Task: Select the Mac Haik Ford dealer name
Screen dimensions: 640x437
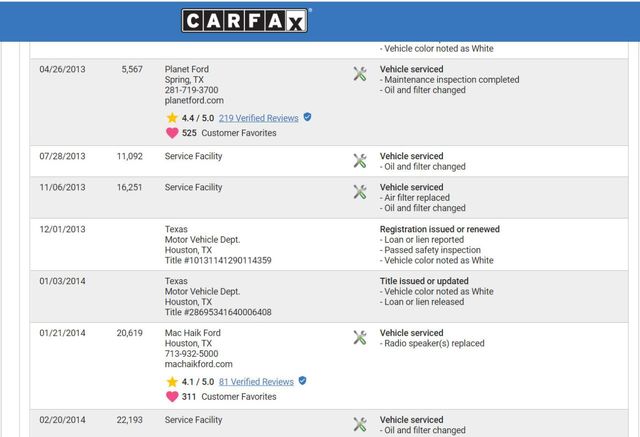Action: tap(194, 333)
